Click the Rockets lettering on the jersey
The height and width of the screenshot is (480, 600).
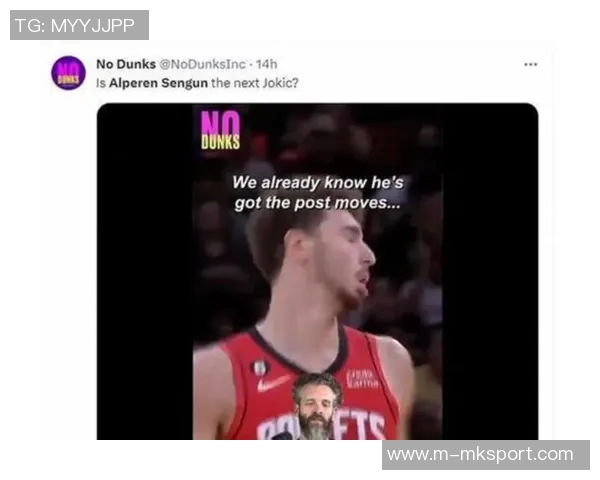tap(321, 425)
